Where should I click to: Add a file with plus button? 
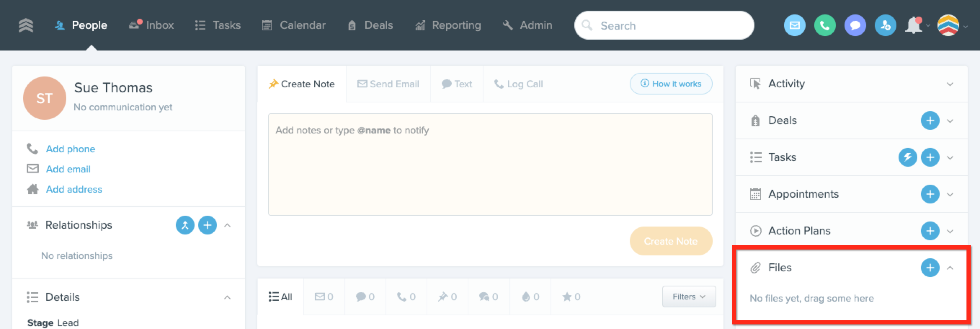(x=930, y=268)
